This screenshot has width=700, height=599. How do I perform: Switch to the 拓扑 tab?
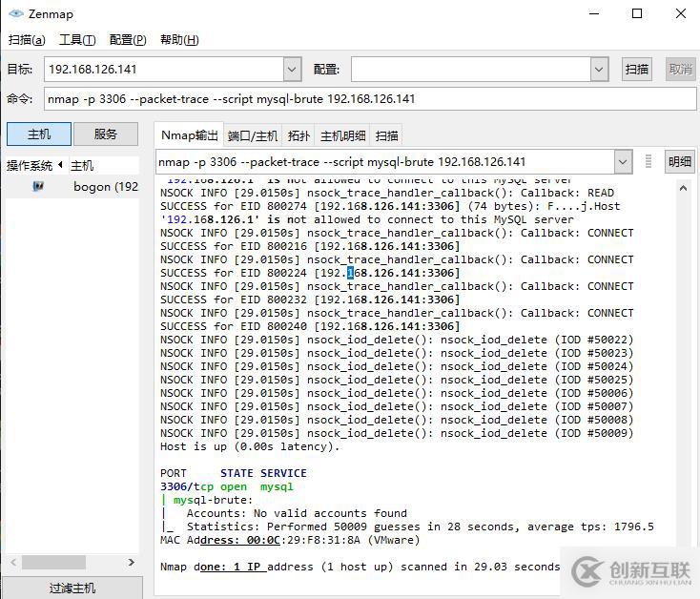(x=299, y=135)
